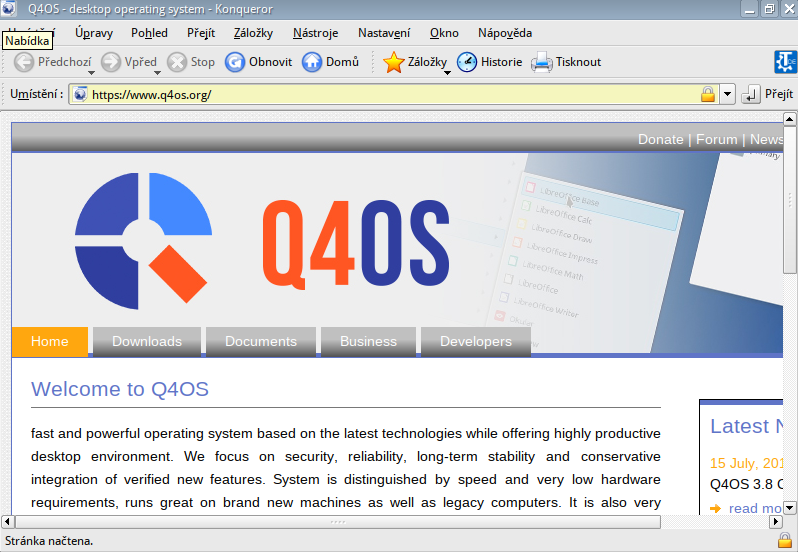Click the lock icon in address bar

[x=707, y=94]
